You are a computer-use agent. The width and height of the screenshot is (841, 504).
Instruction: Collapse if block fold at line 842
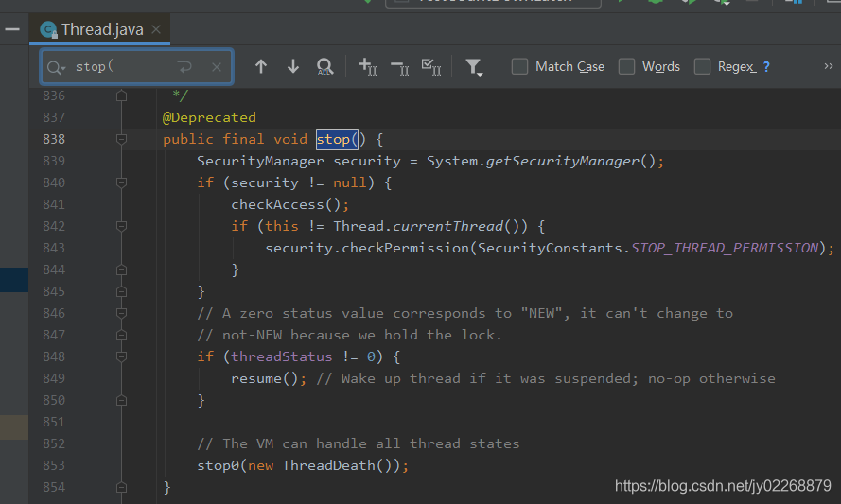coord(122,226)
